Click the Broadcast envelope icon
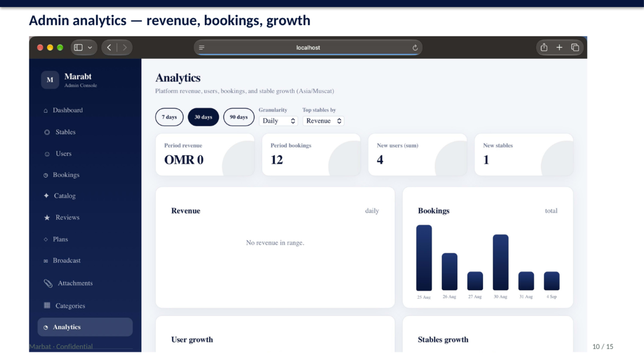 point(45,261)
